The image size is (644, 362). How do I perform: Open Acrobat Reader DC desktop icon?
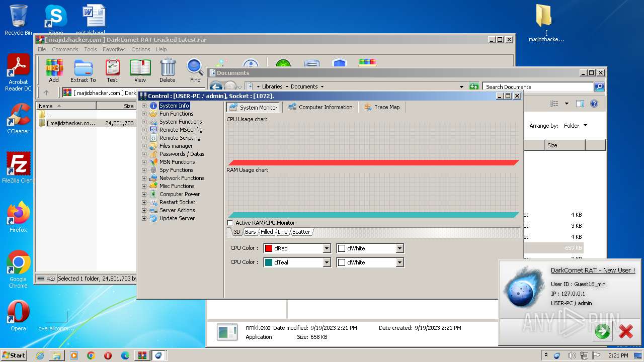click(x=18, y=73)
